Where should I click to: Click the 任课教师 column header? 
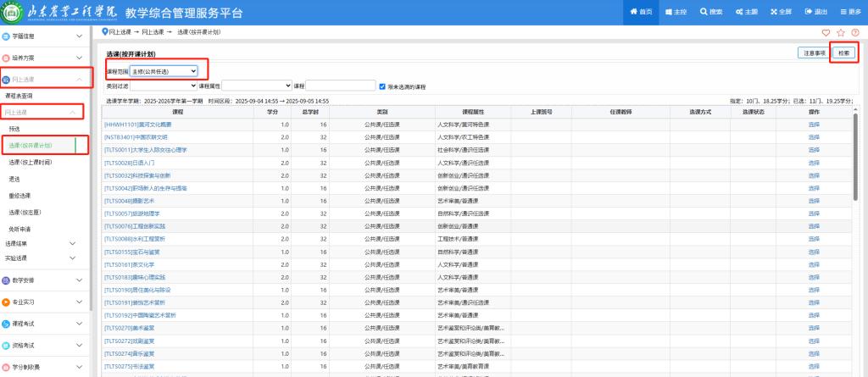coord(620,112)
